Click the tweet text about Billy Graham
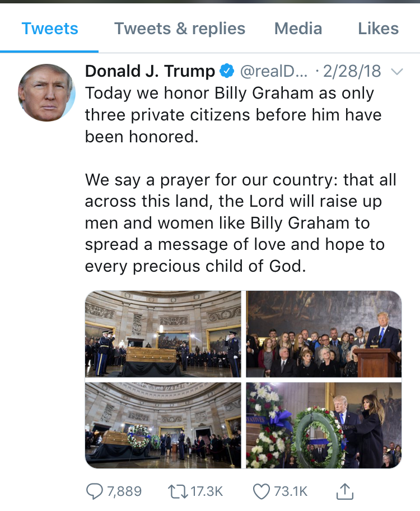This screenshot has height=511, width=420. (240, 179)
